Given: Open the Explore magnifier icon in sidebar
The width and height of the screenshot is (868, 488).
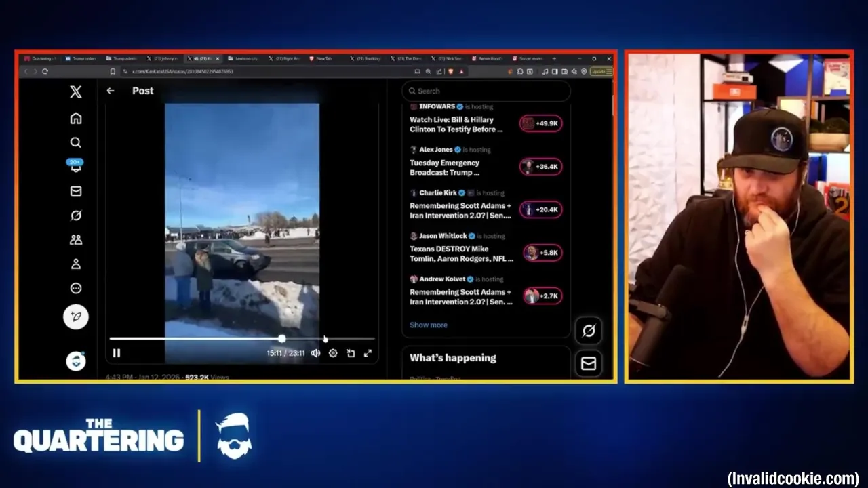Looking at the screenshot, I should [x=75, y=143].
